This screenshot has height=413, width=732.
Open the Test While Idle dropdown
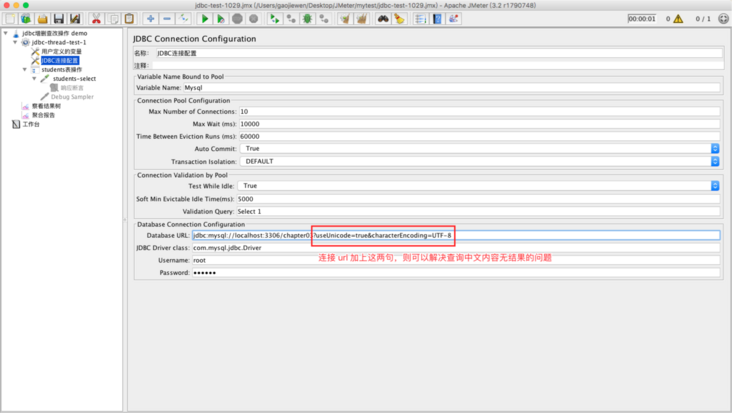[x=714, y=186]
